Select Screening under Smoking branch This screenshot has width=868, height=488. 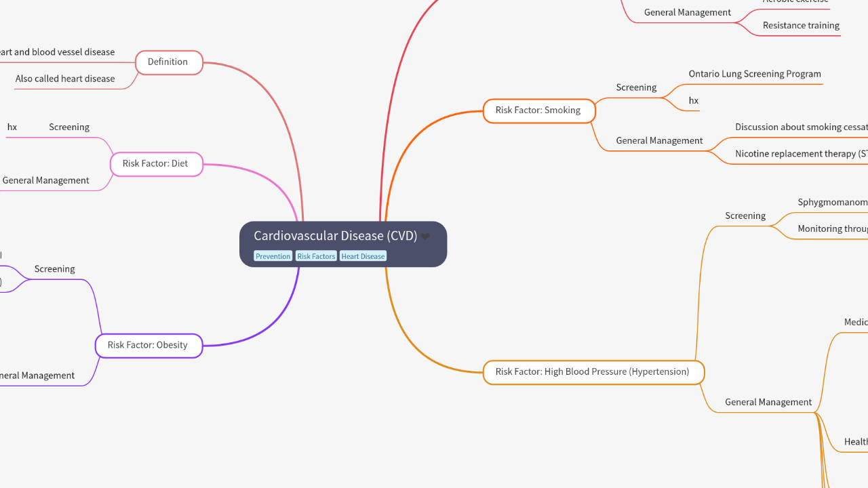[635, 87]
